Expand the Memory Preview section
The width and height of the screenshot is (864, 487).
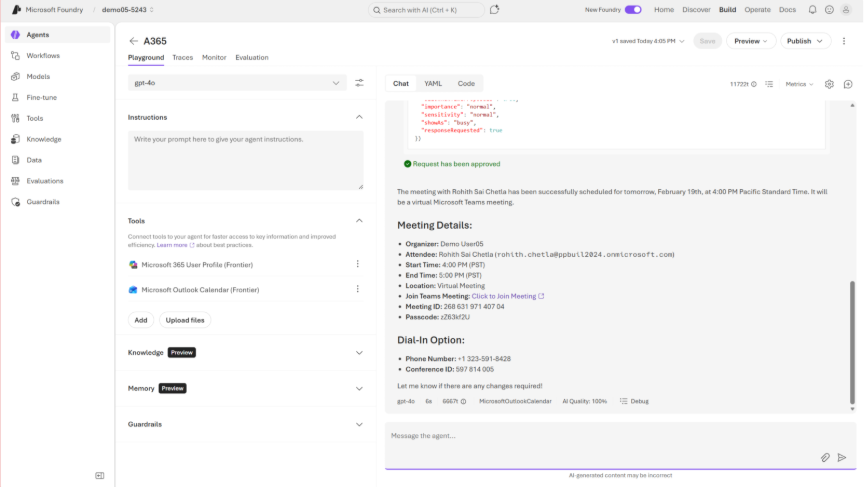tap(359, 388)
